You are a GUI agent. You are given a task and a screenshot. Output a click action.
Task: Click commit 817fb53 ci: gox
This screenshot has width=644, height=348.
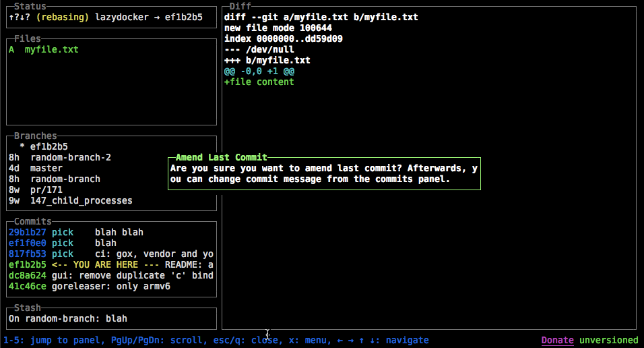point(111,254)
